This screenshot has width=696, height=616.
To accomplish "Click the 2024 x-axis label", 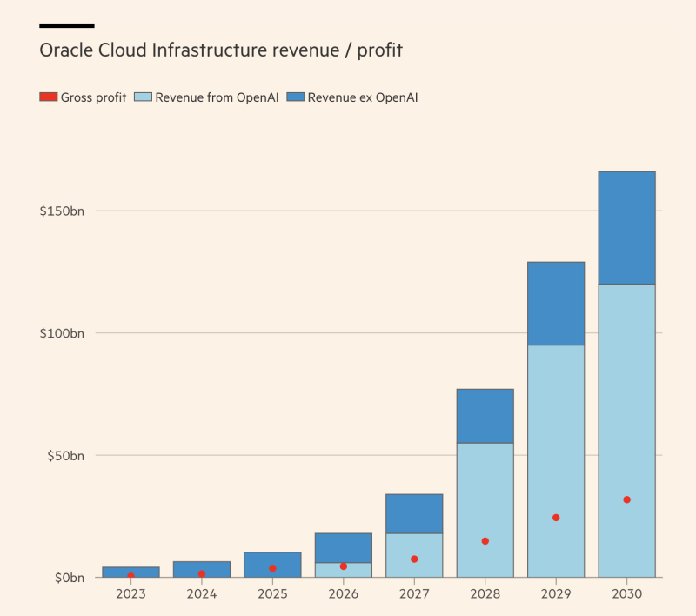I will tap(202, 593).
